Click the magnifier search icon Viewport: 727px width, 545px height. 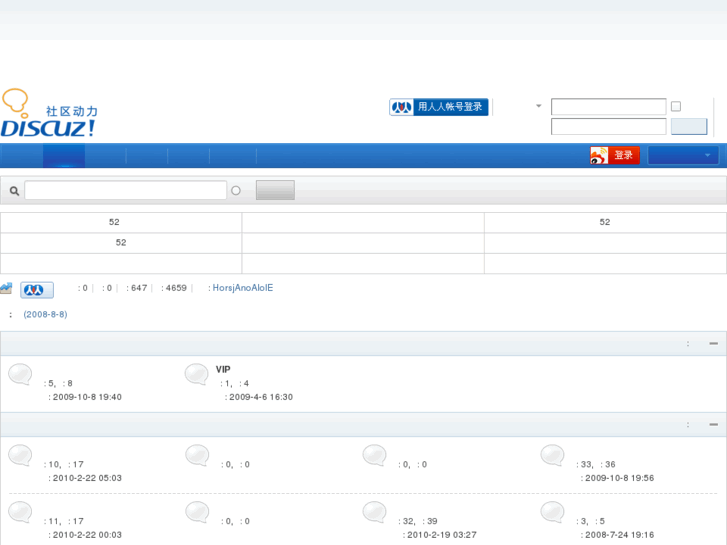(x=14, y=191)
